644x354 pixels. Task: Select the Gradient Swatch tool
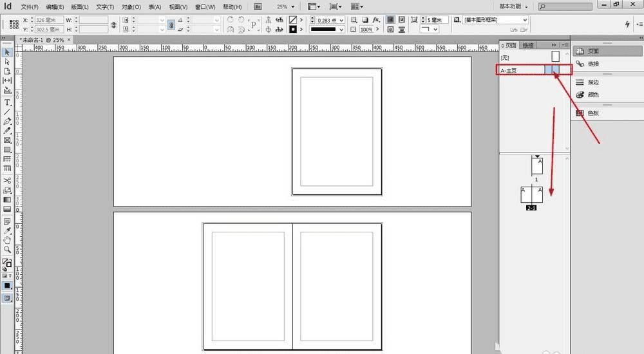7,200
